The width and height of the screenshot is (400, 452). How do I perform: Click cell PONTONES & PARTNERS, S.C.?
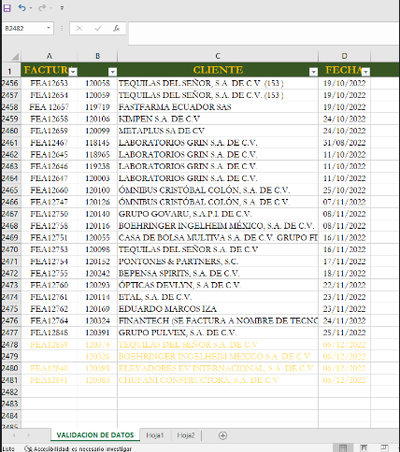pyautogui.click(x=218, y=261)
